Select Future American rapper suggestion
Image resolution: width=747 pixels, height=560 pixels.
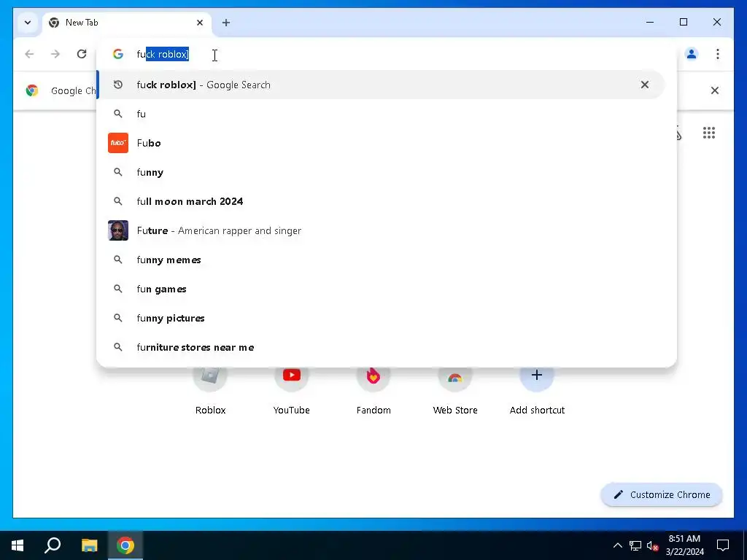pyautogui.click(x=381, y=230)
